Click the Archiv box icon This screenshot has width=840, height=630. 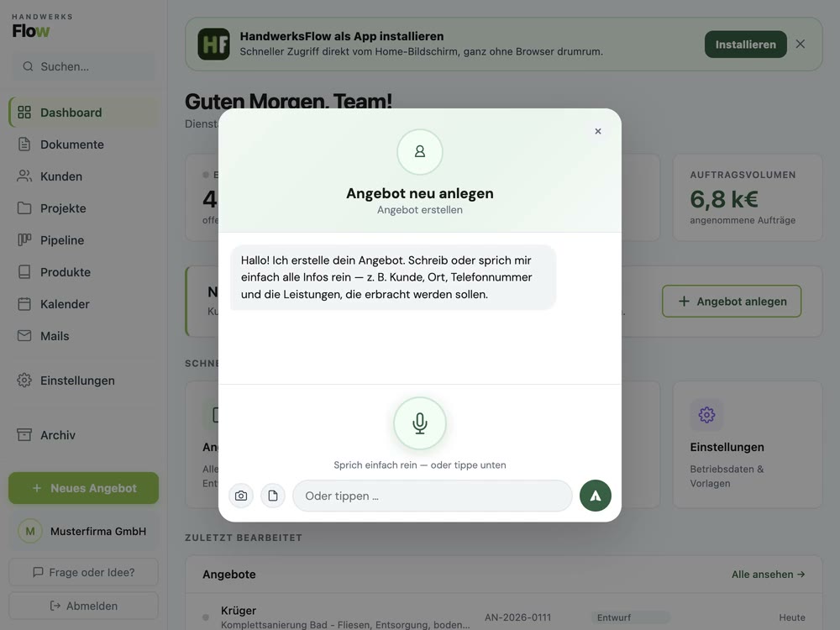click(x=24, y=435)
